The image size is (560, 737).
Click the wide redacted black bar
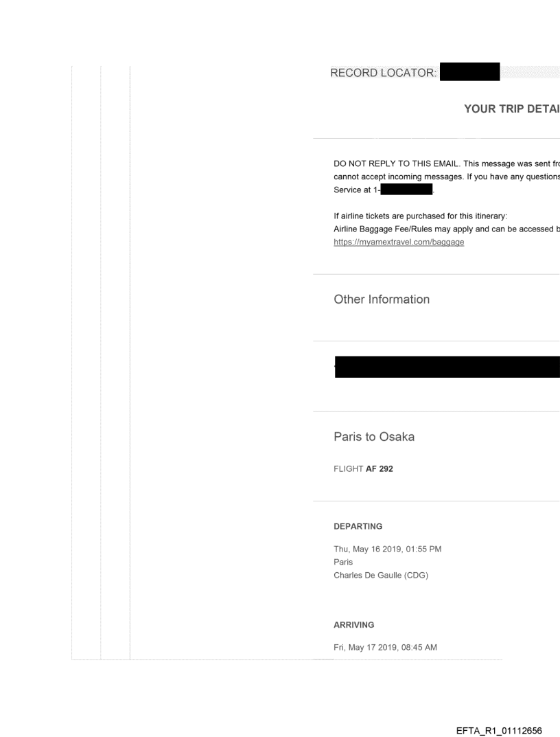[446, 367]
